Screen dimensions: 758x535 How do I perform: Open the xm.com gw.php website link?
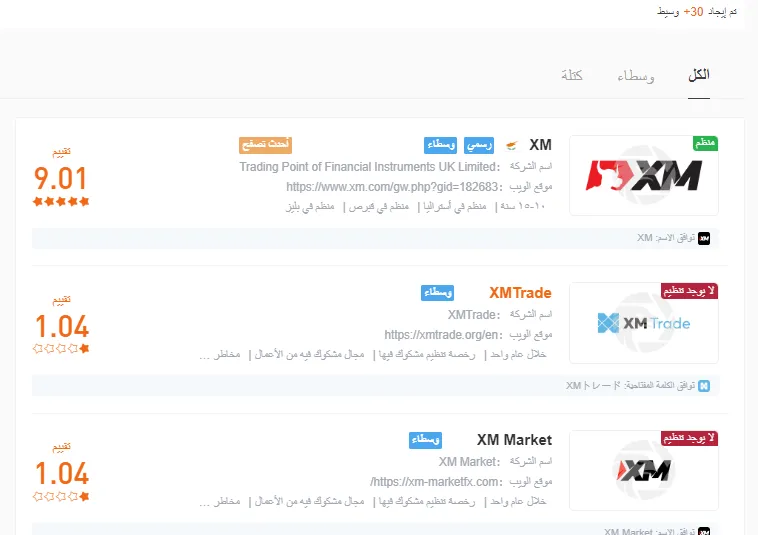(394, 187)
